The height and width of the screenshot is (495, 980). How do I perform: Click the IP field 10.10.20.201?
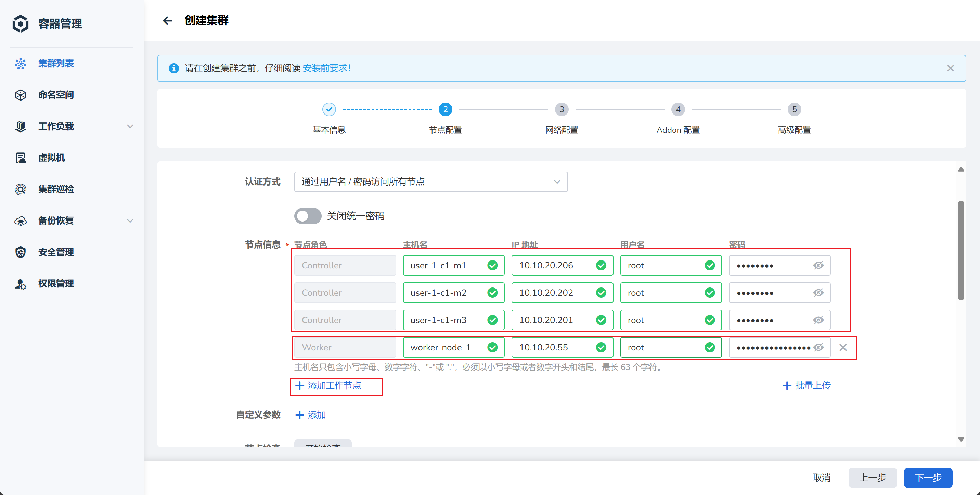point(562,320)
